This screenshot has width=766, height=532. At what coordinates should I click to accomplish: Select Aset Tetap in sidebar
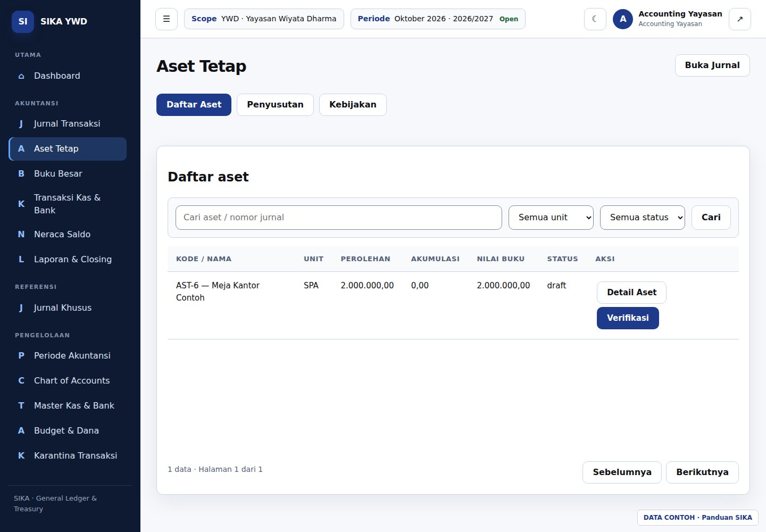point(68,148)
